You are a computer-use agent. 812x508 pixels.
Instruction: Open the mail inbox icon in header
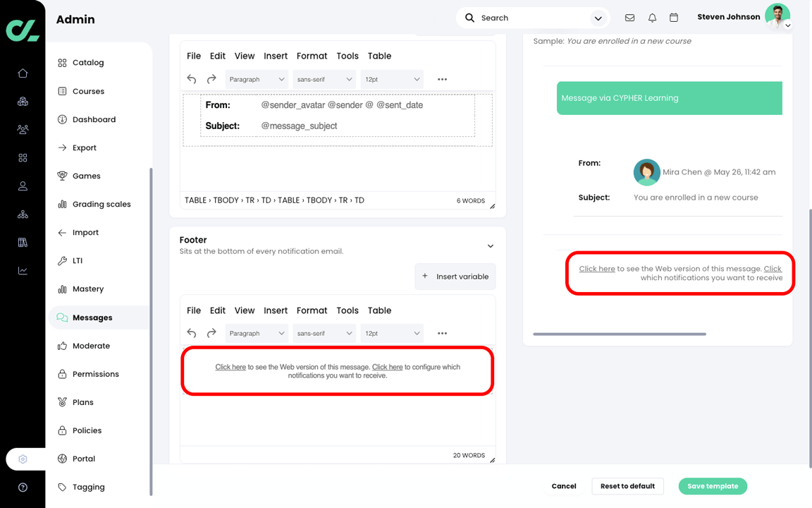[629, 18]
